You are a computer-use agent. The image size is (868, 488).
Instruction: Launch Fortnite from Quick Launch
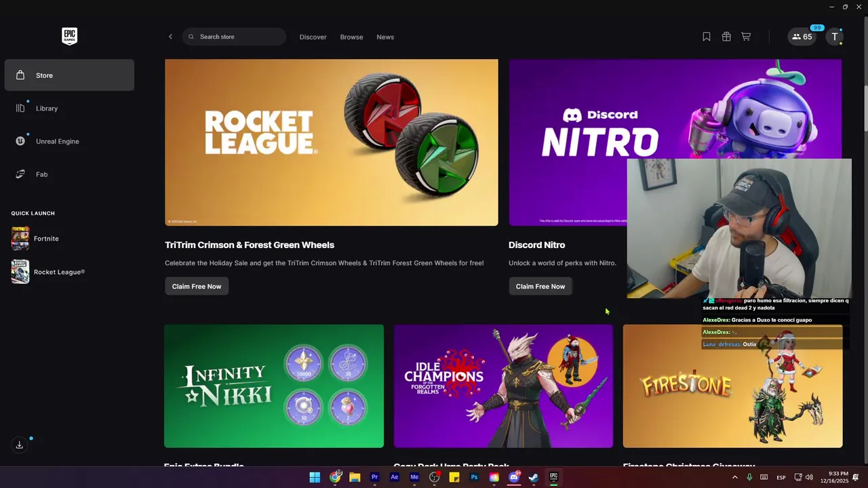pyautogui.click(x=69, y=239)
